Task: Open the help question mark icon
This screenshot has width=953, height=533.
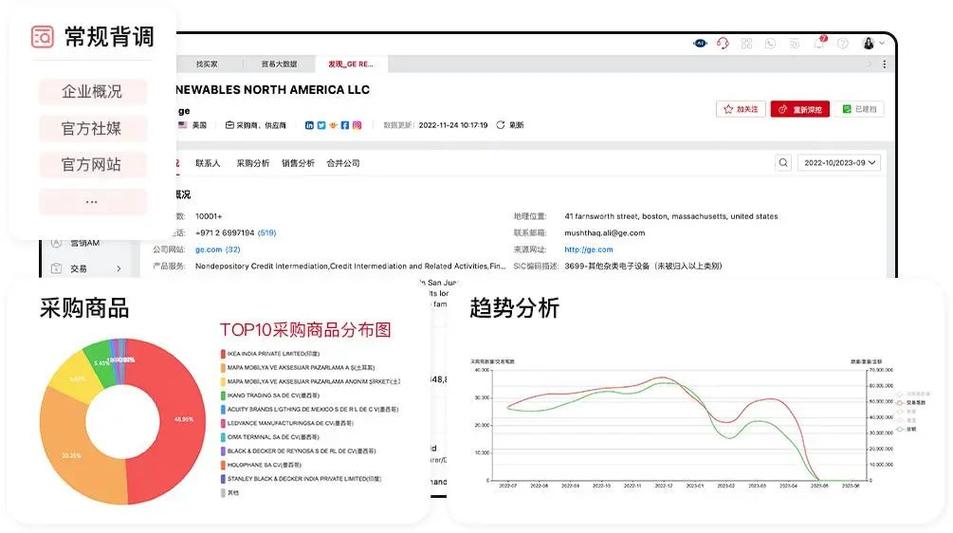Action: point(843,43)
